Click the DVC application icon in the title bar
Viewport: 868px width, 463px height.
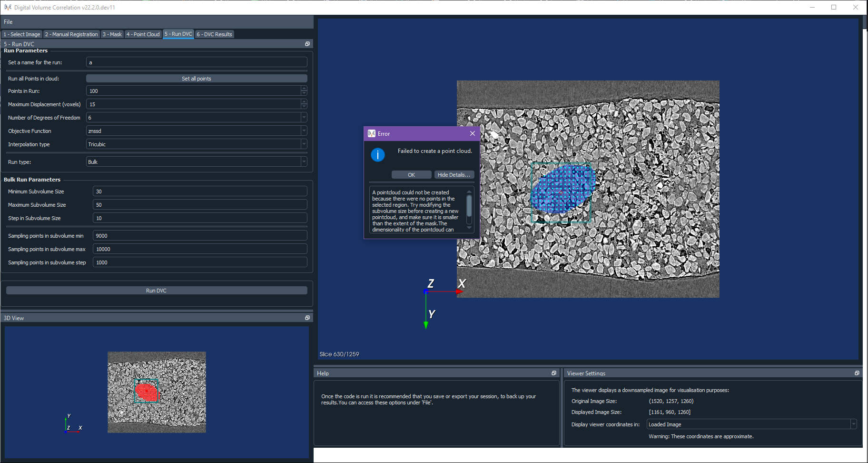point(7,7)
